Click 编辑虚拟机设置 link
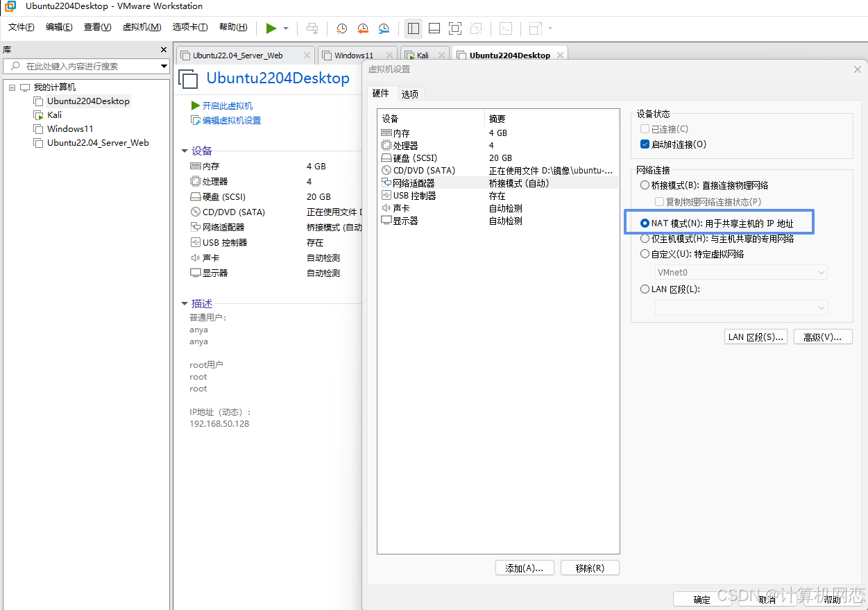The height and width of the screenshot is (610, 868). pyautogui.click(x=232, y=120)
